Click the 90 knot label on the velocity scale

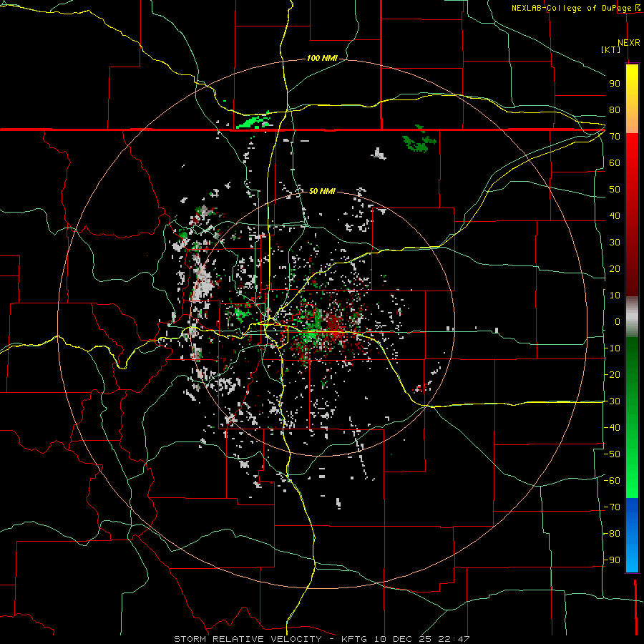[x=615, y=84]
